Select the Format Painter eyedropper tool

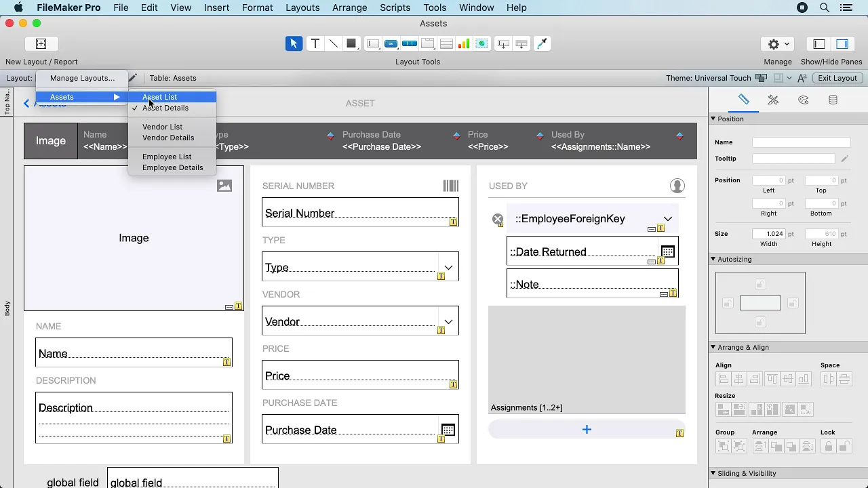542,43
